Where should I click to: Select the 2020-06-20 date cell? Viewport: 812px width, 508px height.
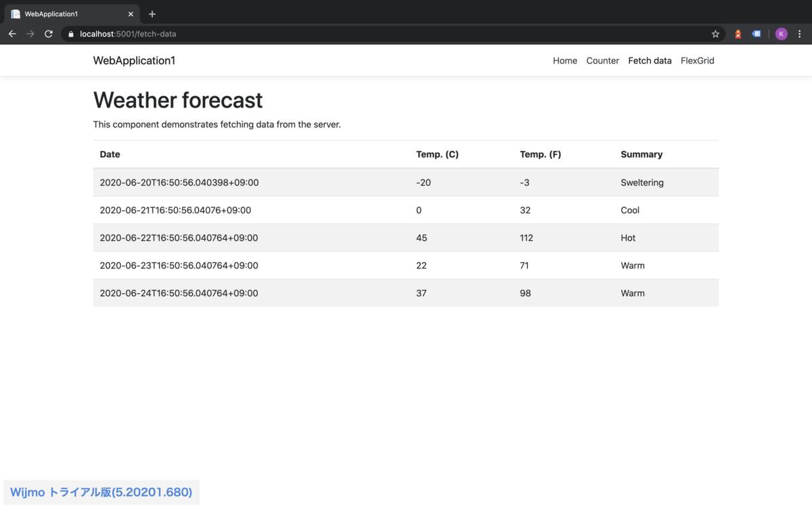[251, 182]
